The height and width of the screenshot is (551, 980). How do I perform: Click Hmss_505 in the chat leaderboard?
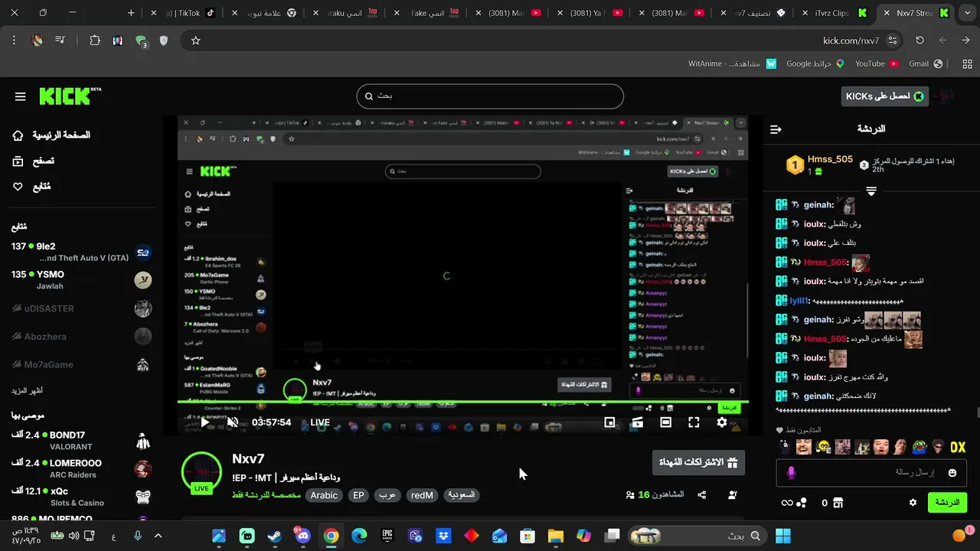click(x=830, y=159)
